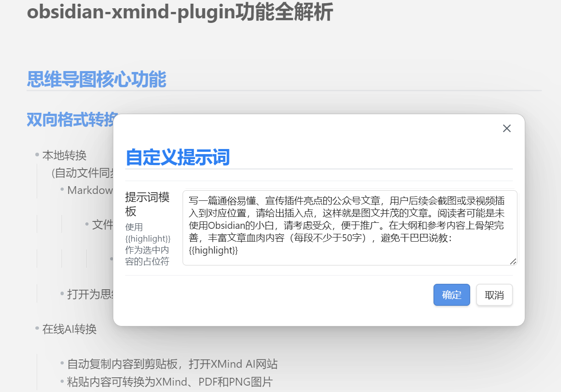
Task: Cancel the dialog via 取消 button
Action: [494, 295]
